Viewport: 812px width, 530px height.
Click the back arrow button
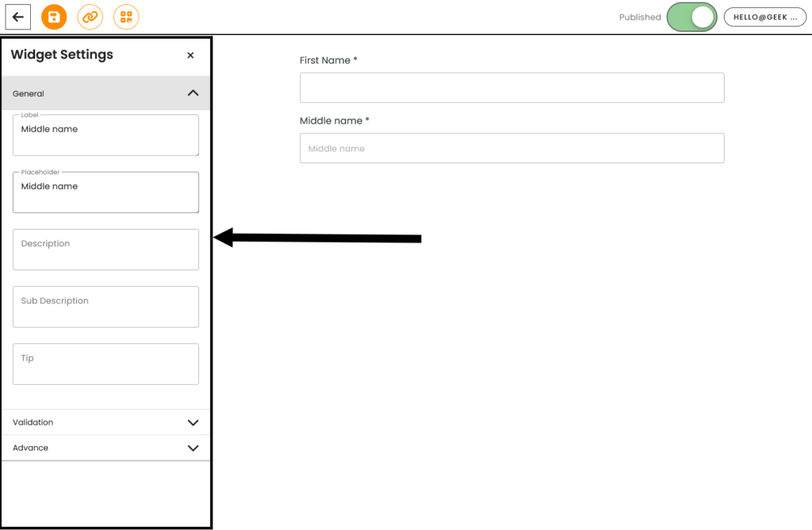(18, 17)
